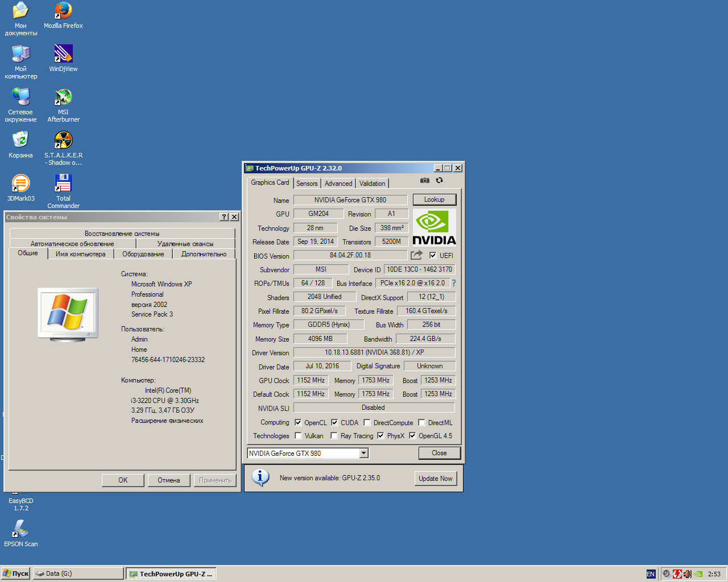Click the Windows XP monitor logo image
728x582 pixels.
click(68, 314)
